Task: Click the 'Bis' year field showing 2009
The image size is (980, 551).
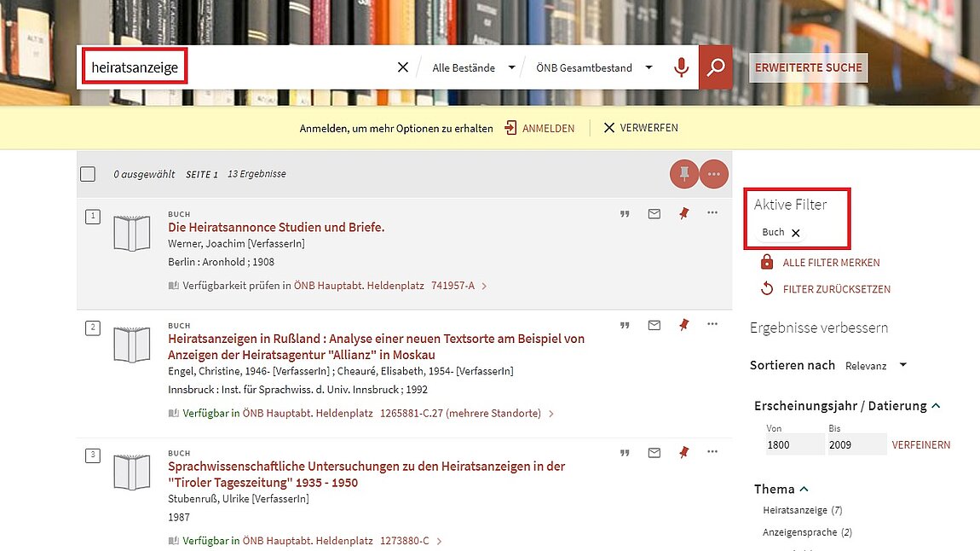Action: pyautogui.click(x=857, y=444)
